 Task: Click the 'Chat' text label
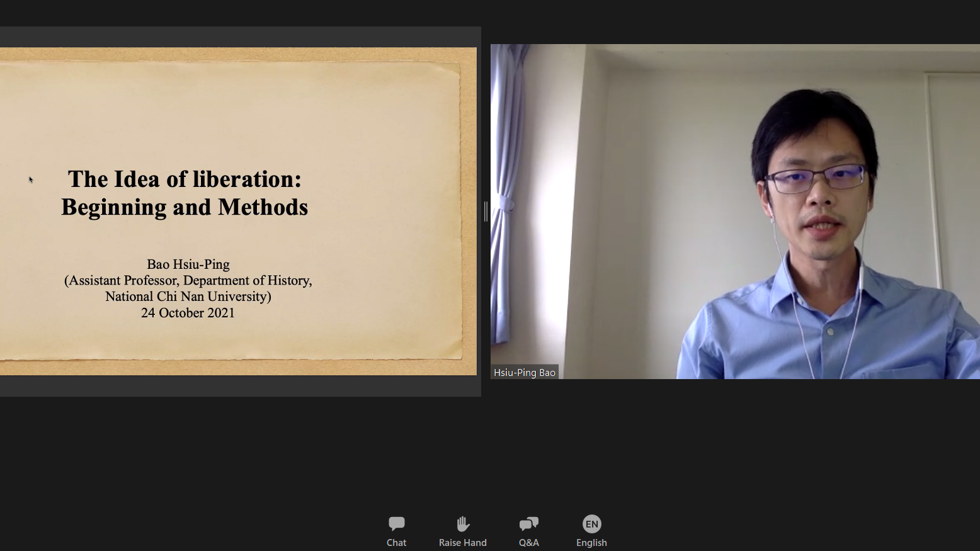(396, 543)
